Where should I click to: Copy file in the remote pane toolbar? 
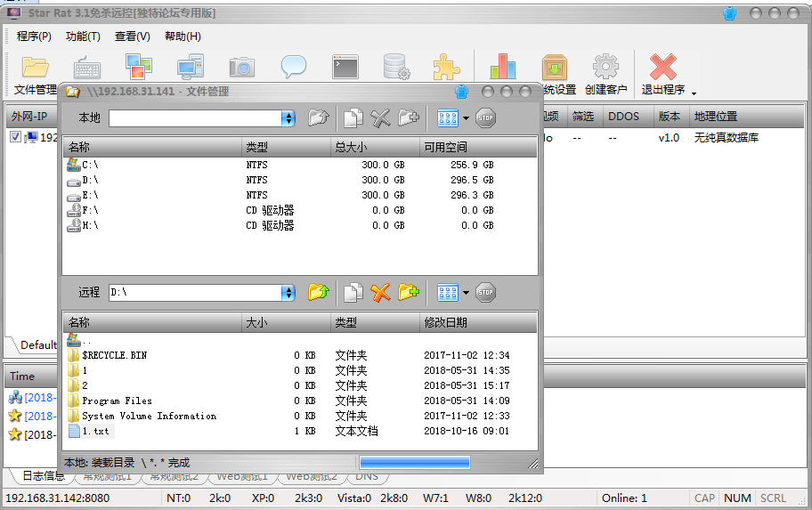[353, 293]
